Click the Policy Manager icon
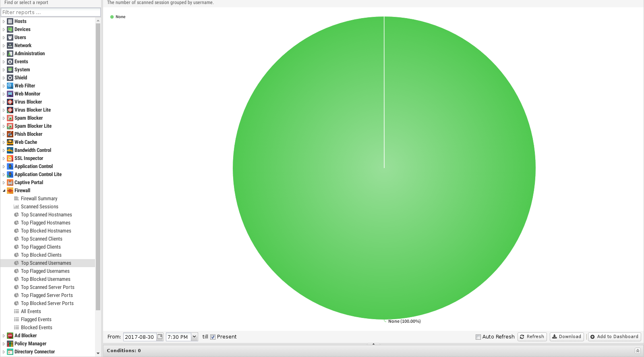This screenshot has width=644, height=357. pos(10,344)
